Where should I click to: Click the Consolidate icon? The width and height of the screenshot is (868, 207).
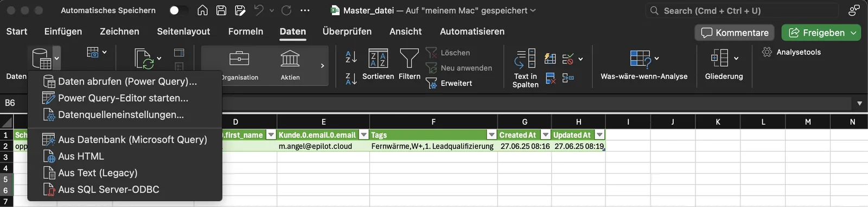click(568, 78)
